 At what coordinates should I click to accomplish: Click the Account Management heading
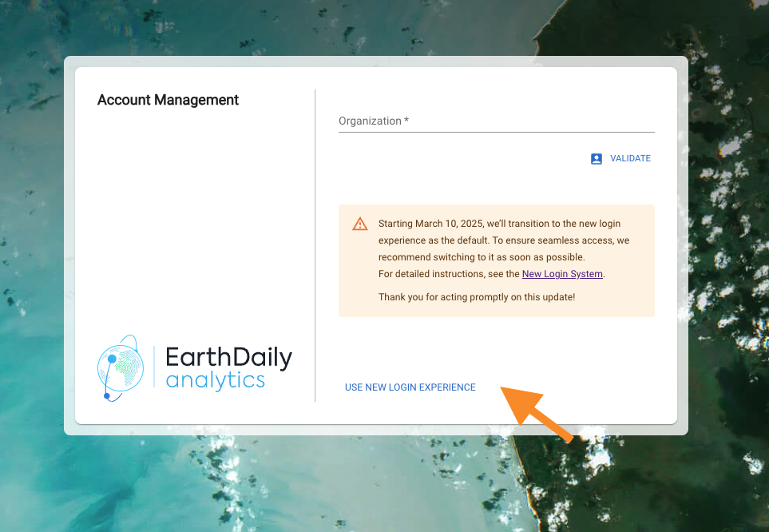point(167,100)
